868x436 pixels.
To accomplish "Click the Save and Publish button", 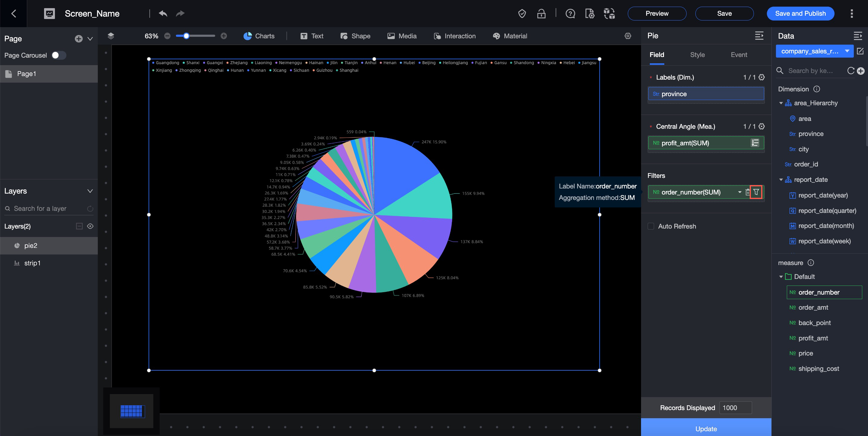I will click(800, 14).
